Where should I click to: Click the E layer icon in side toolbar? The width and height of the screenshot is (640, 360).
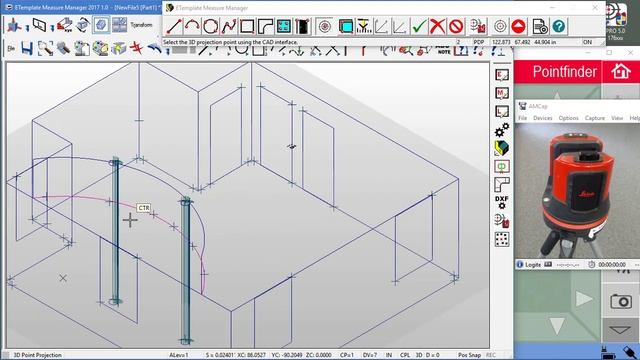502,75
